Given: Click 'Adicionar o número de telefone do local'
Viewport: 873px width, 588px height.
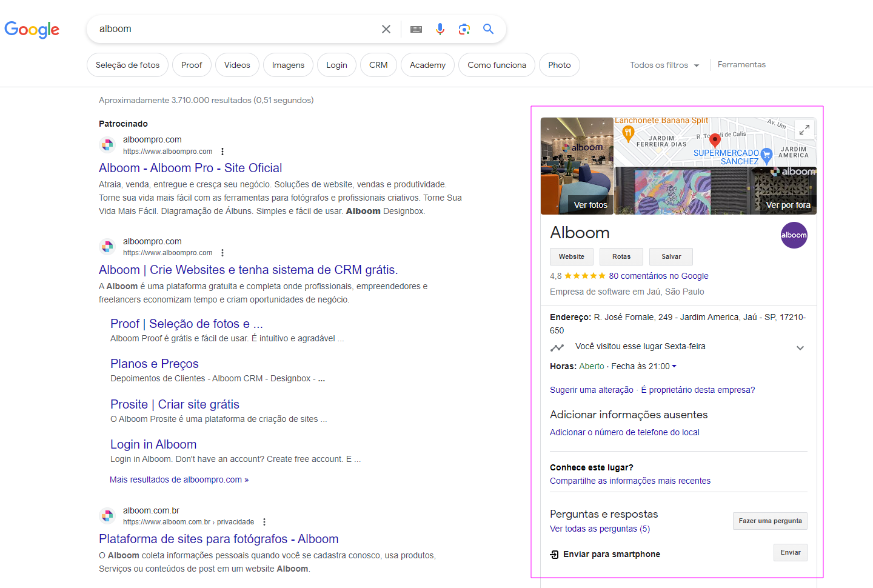Looking at the screenshot, I should 624,432.
